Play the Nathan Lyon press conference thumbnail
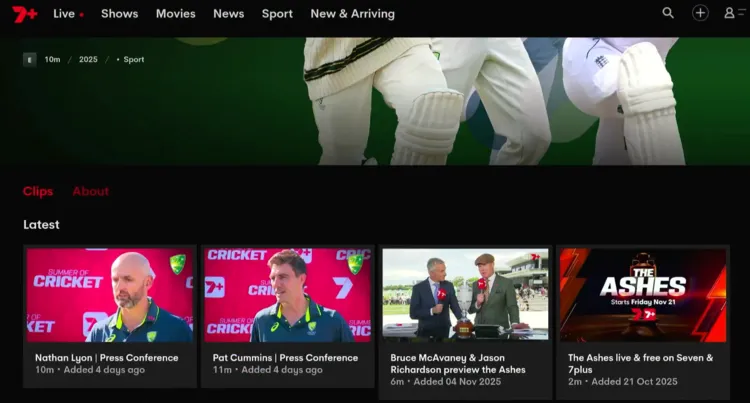The width and height of the screenshot is (750, 403). click(110, 295)
